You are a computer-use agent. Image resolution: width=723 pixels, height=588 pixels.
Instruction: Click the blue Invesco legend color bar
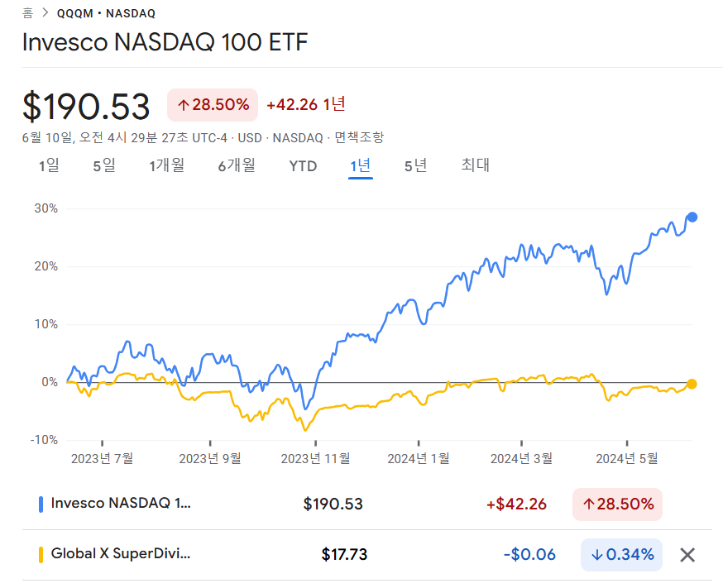point(41,504)
